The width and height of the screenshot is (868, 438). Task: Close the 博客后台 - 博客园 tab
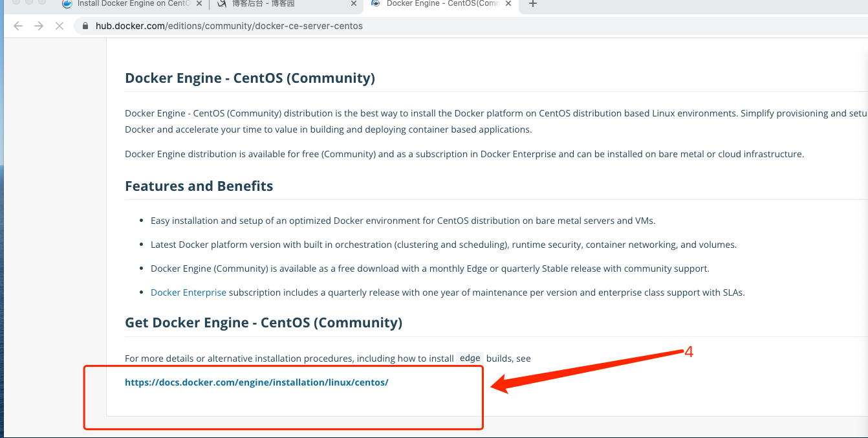(x=354, y=4)
